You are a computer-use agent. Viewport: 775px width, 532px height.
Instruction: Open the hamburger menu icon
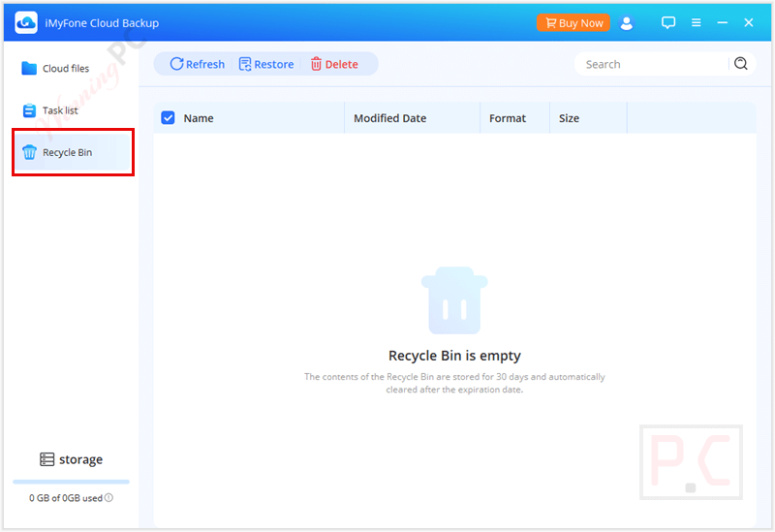click(x=696, y=22)
